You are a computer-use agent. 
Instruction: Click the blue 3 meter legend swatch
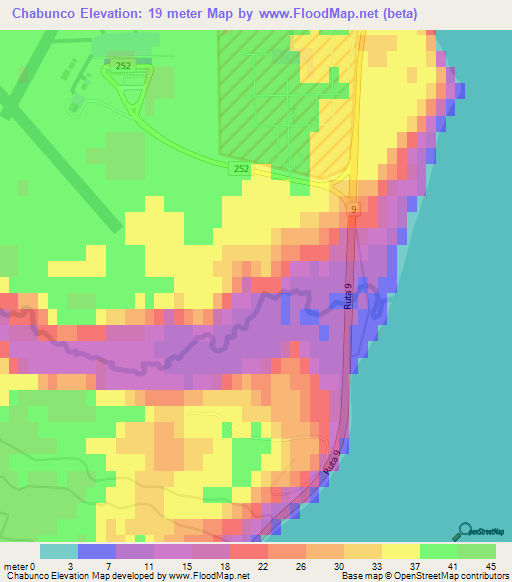97,552
